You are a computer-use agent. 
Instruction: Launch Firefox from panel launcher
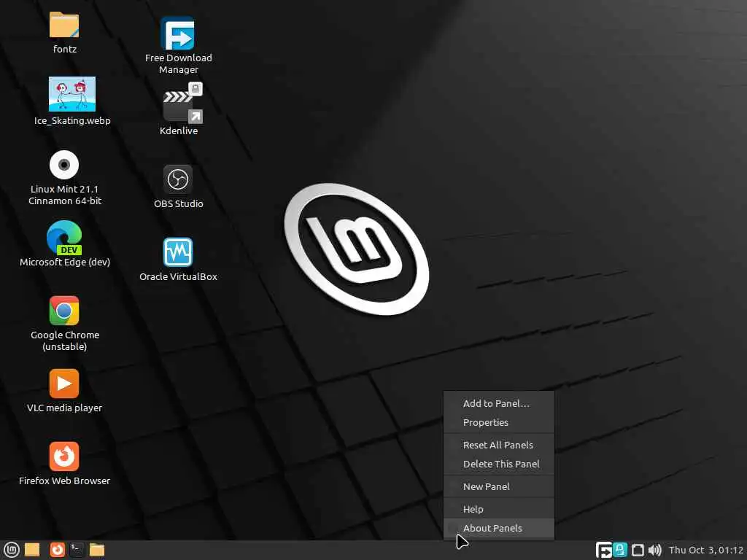click(x=57, y=550)
